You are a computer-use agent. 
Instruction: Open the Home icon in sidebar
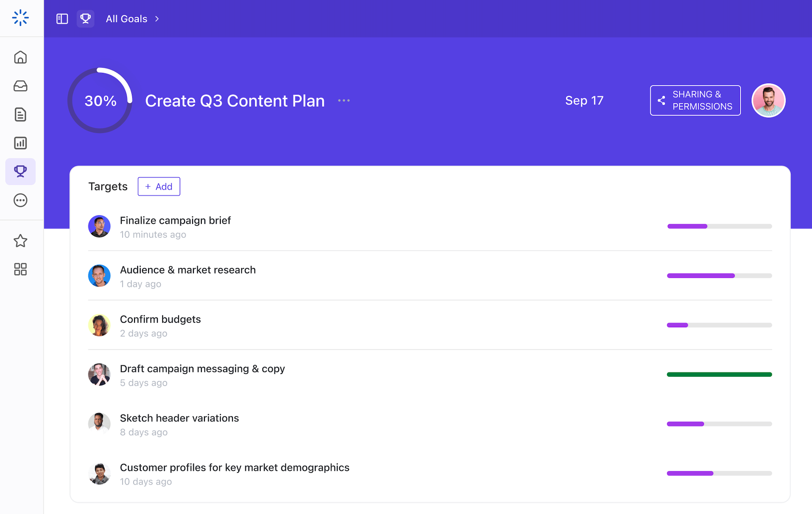(20, 57)
